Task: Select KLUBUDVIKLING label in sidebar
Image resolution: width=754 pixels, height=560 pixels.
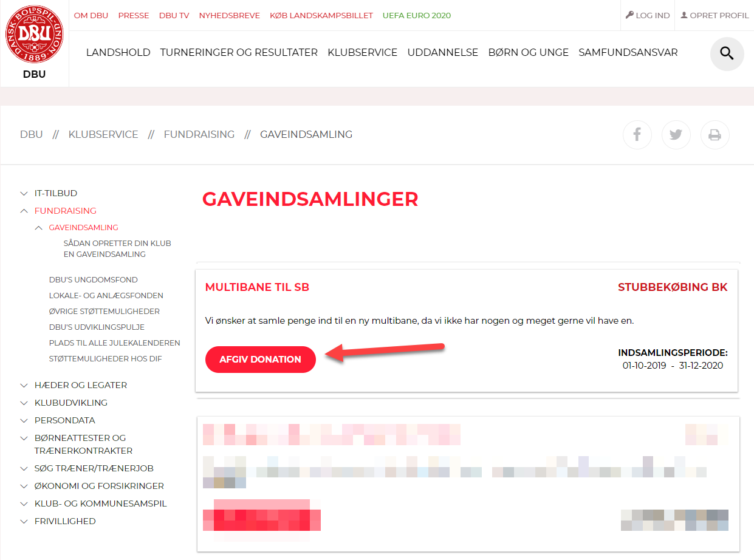Action: 71,403
